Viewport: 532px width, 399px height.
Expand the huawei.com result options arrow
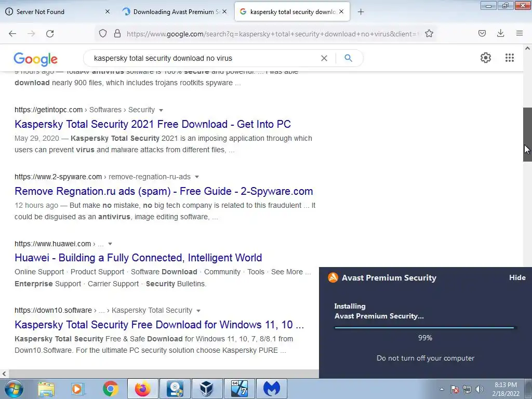click(x=110, y=244)
